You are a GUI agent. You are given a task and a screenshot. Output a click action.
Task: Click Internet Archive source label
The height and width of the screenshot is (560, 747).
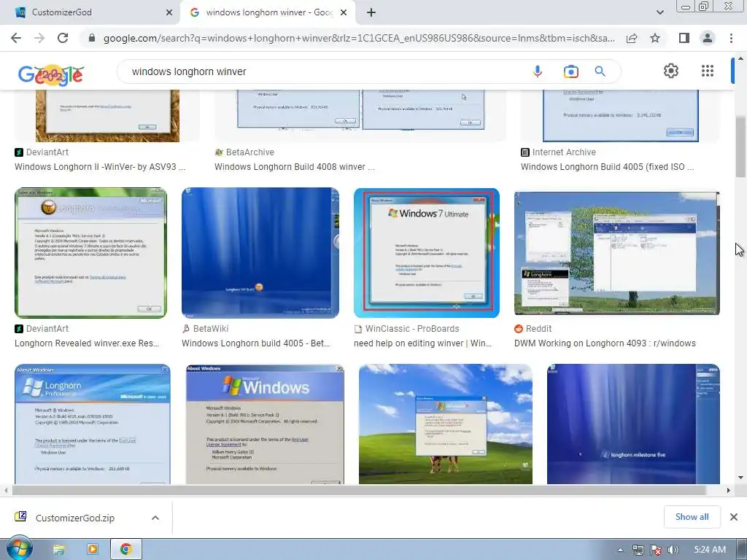coord(564,152)
